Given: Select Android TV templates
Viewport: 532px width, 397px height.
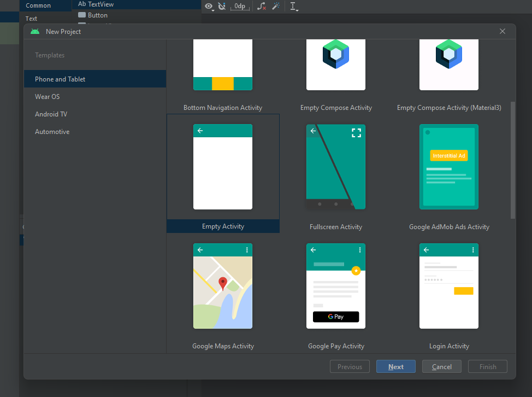Looking at the screenshot, I should tap(95, 114).
